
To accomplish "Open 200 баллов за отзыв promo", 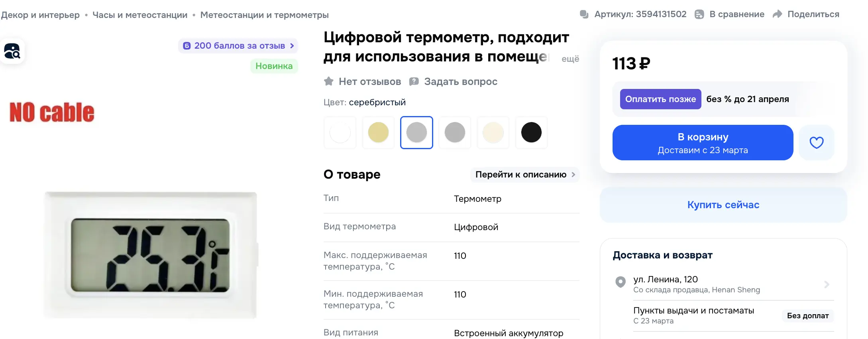I will pos(238,46).
